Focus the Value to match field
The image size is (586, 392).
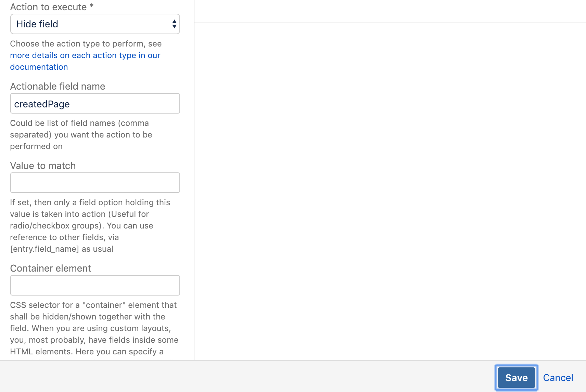95,183
